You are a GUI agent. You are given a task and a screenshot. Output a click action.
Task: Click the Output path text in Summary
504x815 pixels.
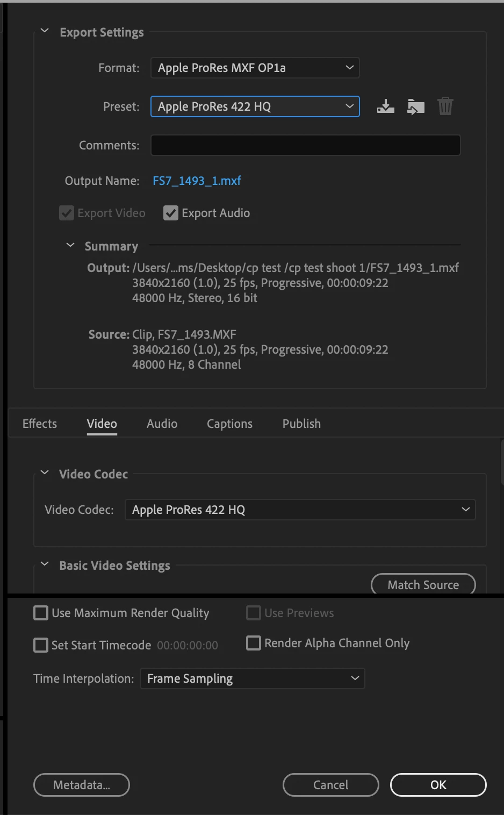coord(296,268)
